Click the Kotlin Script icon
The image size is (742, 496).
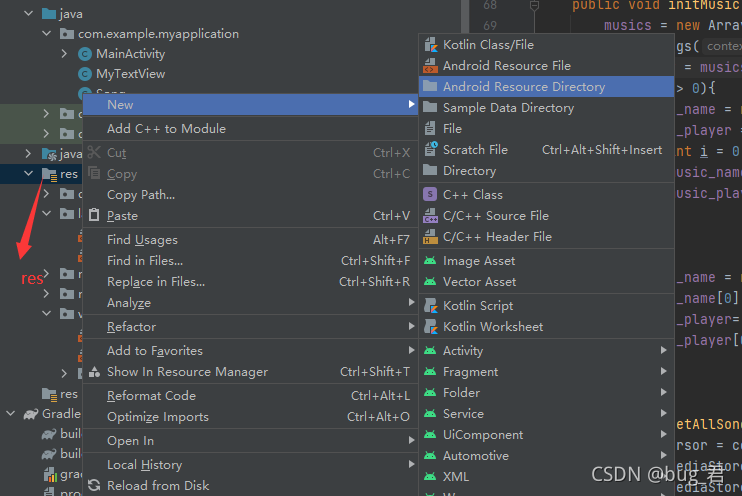[431, 306]
